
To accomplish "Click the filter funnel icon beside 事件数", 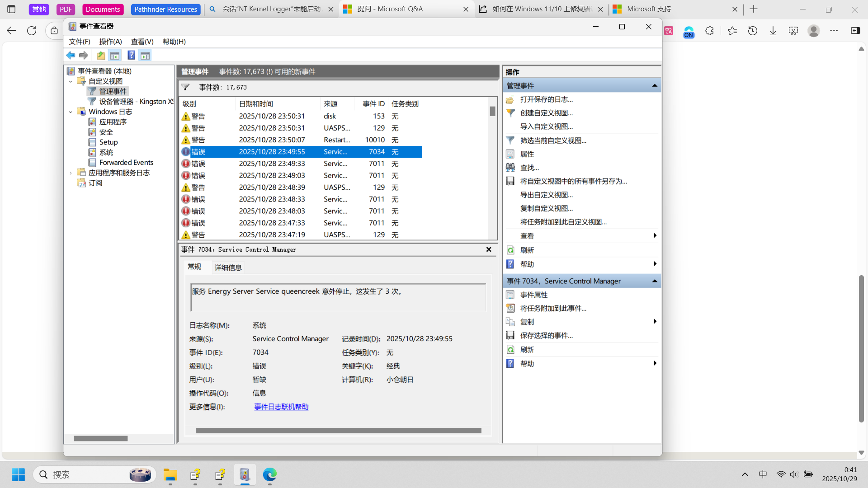I will [x=185, y=87].
